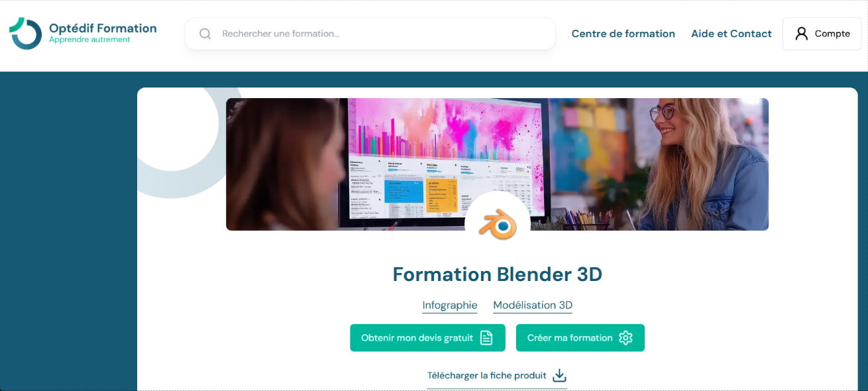Open Centre de formation
This screenshot has width=868, height=391.
[624, 33]
